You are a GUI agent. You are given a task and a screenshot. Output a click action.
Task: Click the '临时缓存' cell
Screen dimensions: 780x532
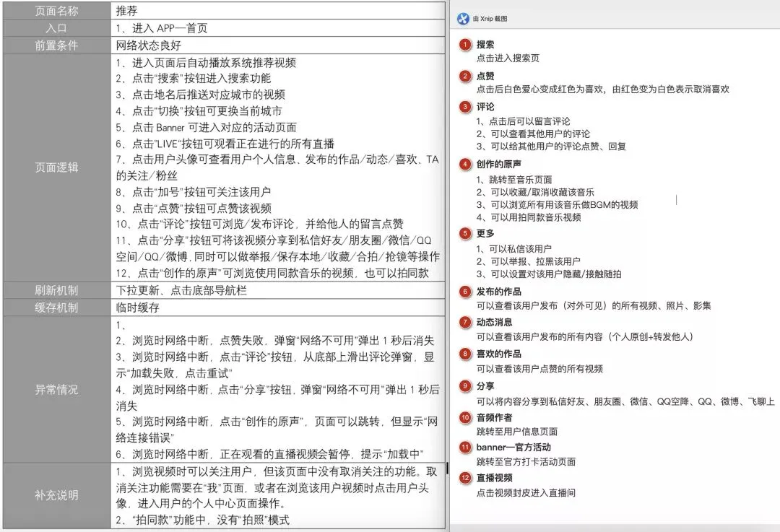point(277,308)
